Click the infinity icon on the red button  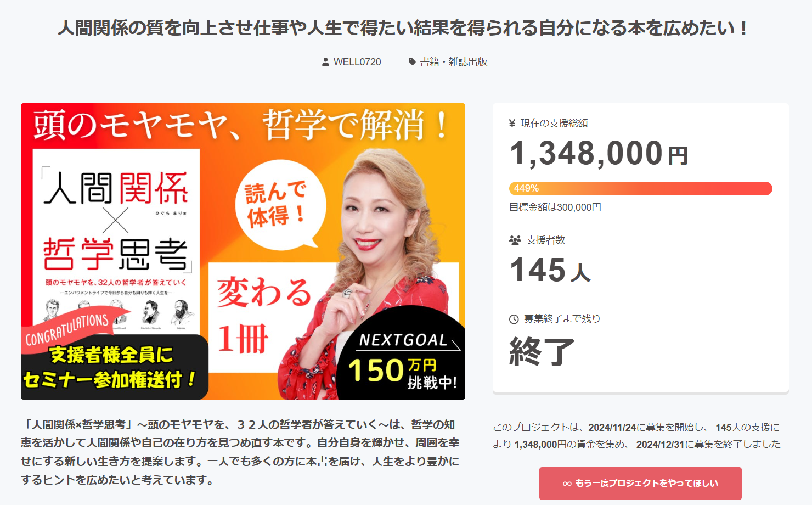pyautogui.click(x=567, y=484)
